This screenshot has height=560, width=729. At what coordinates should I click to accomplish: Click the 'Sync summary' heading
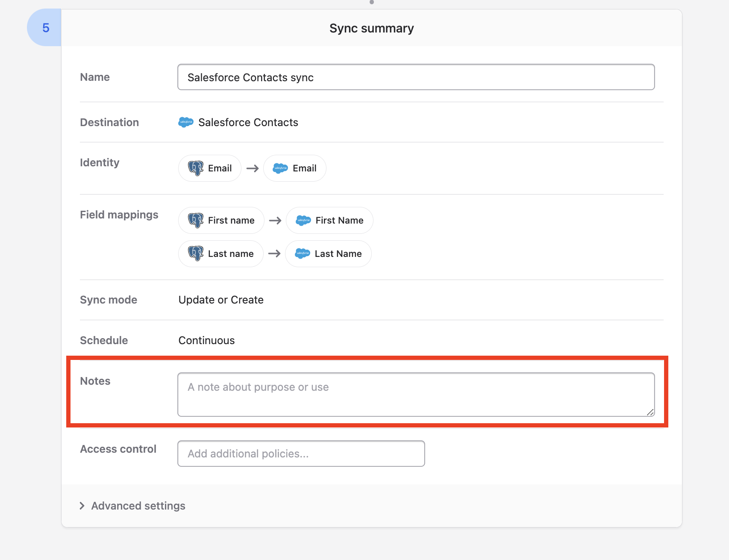coord(372,28)
